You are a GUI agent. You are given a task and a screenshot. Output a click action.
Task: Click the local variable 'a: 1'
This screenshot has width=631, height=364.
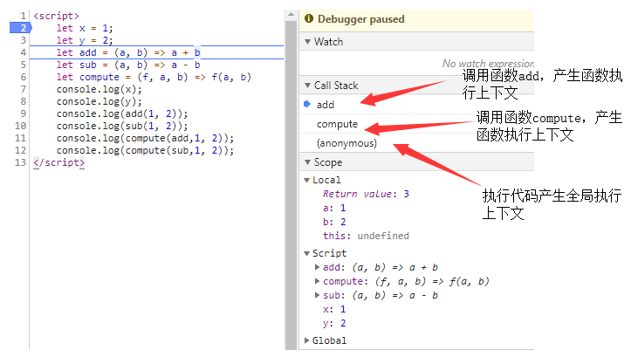tap(334, 208)
